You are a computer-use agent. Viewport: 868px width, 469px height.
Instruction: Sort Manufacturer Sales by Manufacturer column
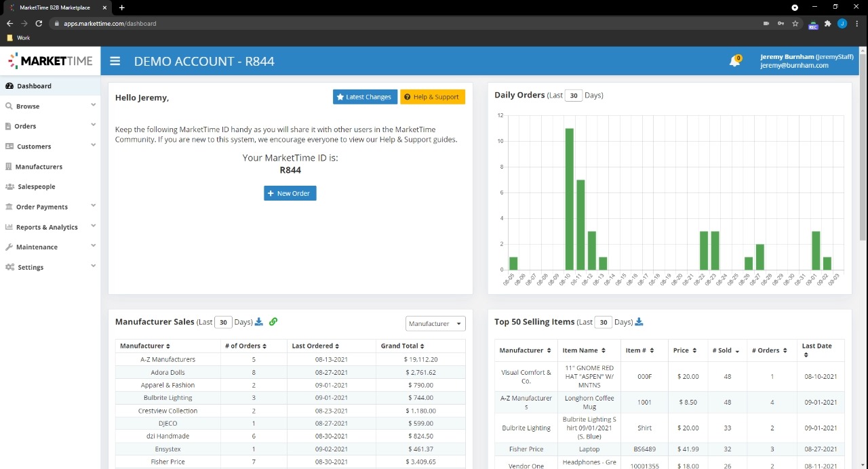(x=144, y=346)
